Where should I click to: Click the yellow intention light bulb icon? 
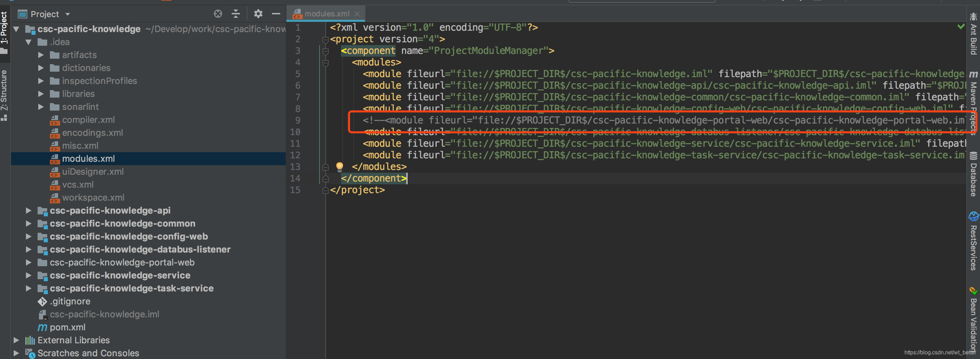point(339,167)
